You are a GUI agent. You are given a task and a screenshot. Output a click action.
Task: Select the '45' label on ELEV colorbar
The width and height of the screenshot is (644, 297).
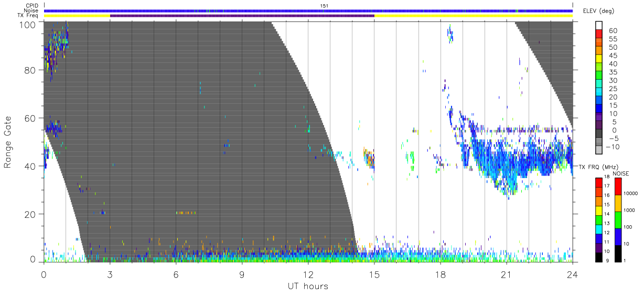[613, 56]
